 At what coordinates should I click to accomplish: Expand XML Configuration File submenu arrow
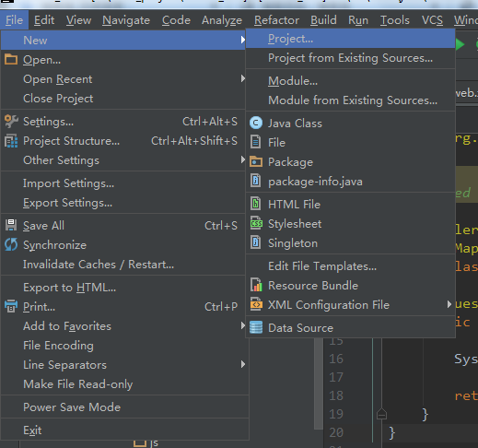click(449, 304)
